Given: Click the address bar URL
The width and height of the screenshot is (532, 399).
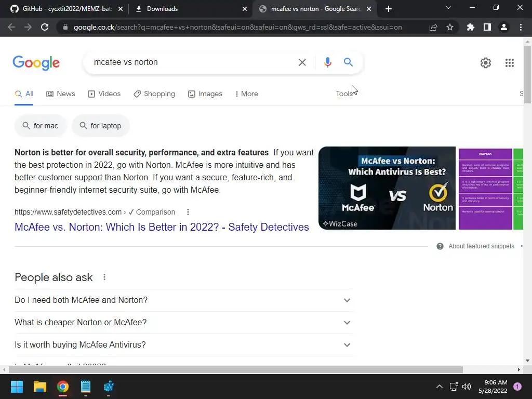Looking at the screenshot, I should tap(237, 27).
